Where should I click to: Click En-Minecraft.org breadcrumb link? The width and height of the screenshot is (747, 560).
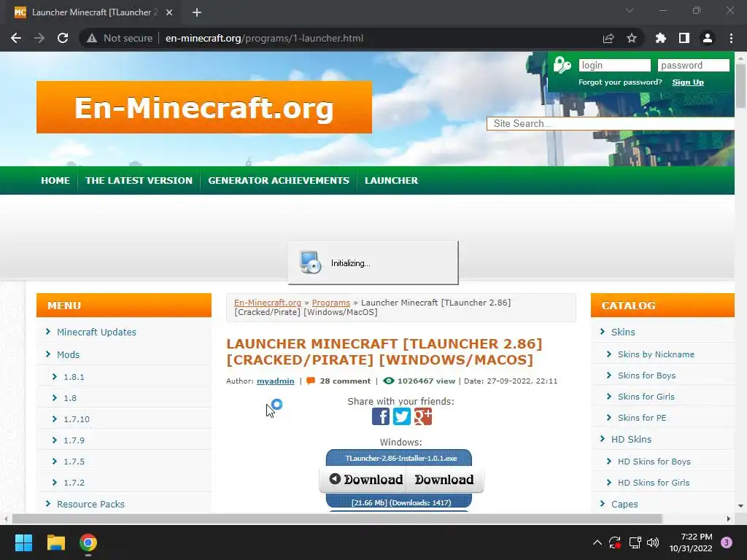point(268,303)
